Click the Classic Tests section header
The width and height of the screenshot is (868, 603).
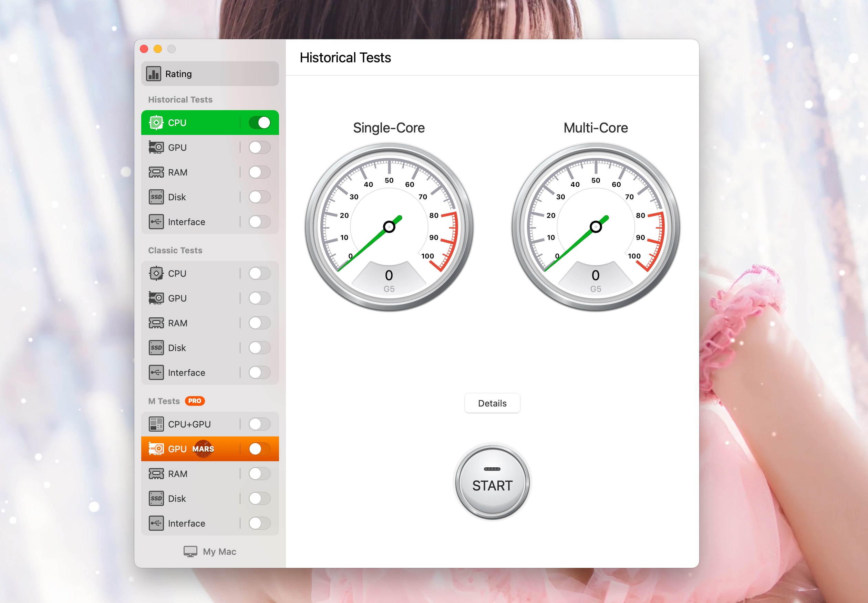(175, 250)
